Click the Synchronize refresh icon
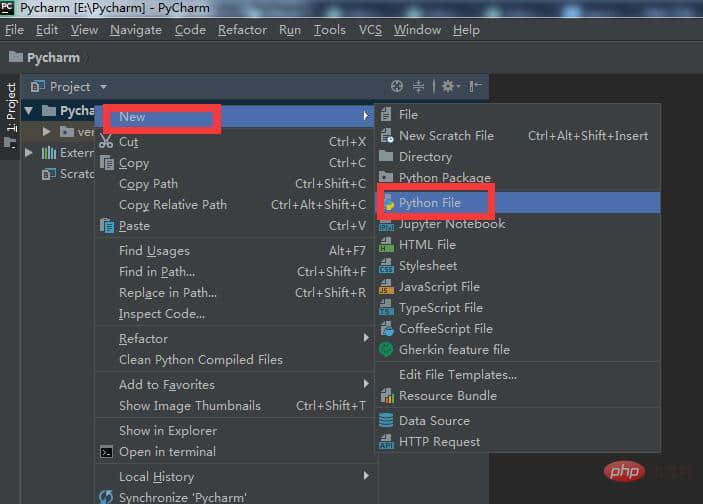The height and width of the screenshot is (504, 703). pyautogui.click(x=106, y=497)
